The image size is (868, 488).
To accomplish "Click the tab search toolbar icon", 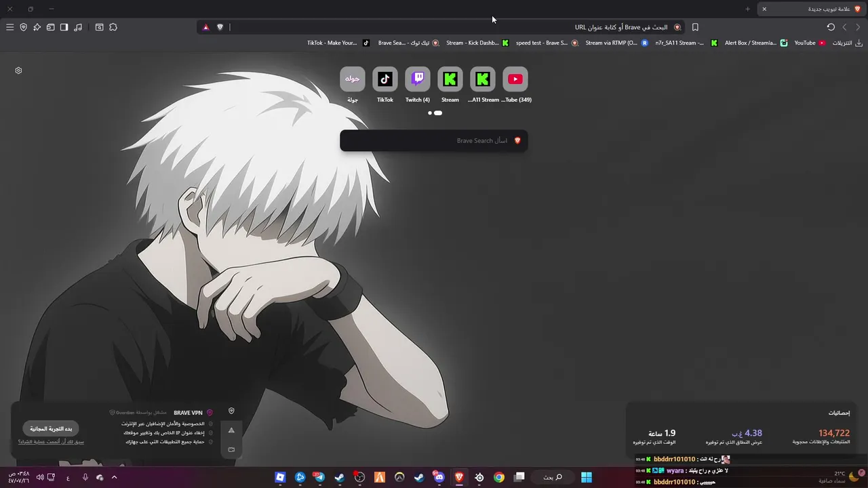I will point(99,27).
